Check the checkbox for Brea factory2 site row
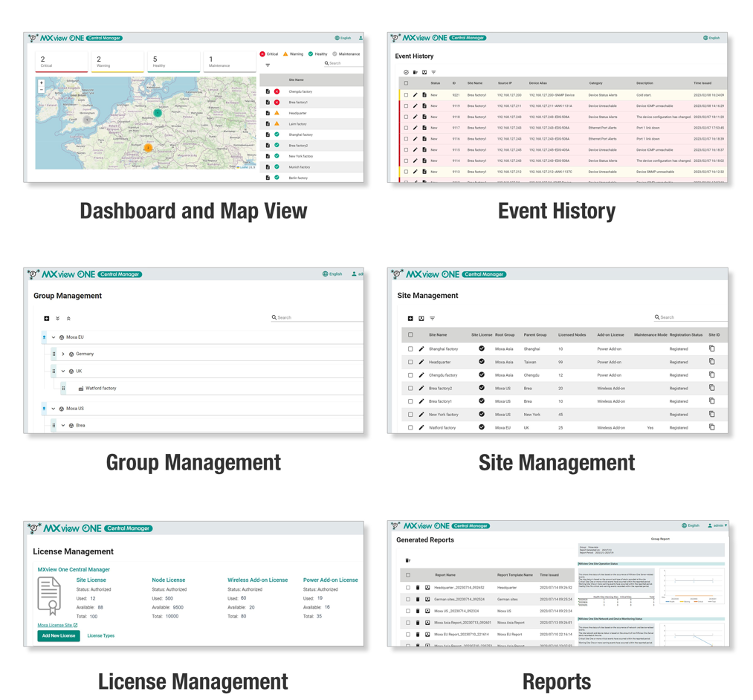Viewport: 753px width, 700px height. coord(410,388)
